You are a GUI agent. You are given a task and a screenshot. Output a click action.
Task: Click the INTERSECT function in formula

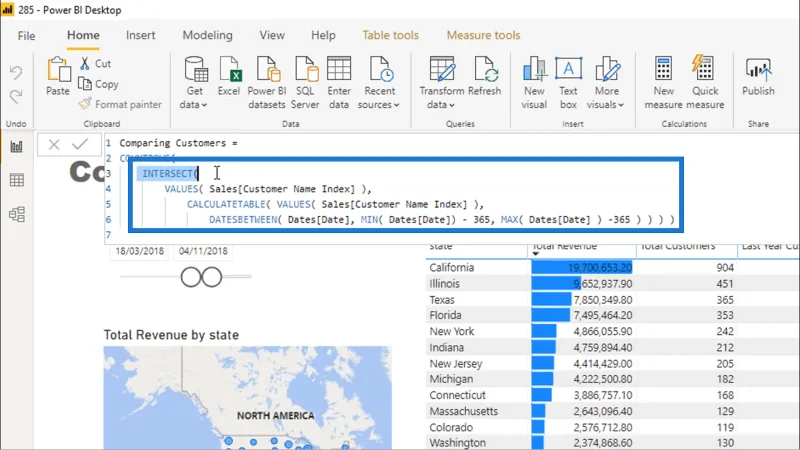coord(170,174)
